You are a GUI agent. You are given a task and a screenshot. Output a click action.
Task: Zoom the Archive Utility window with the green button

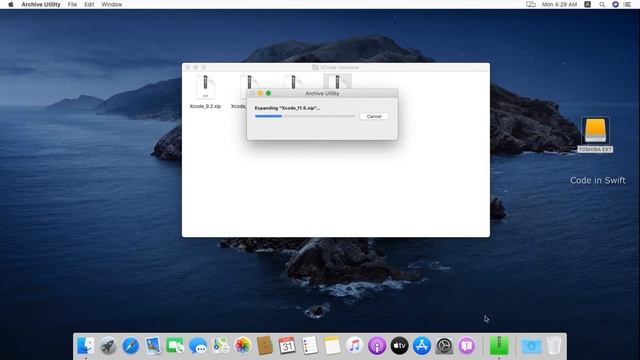(x=268, y=93)
